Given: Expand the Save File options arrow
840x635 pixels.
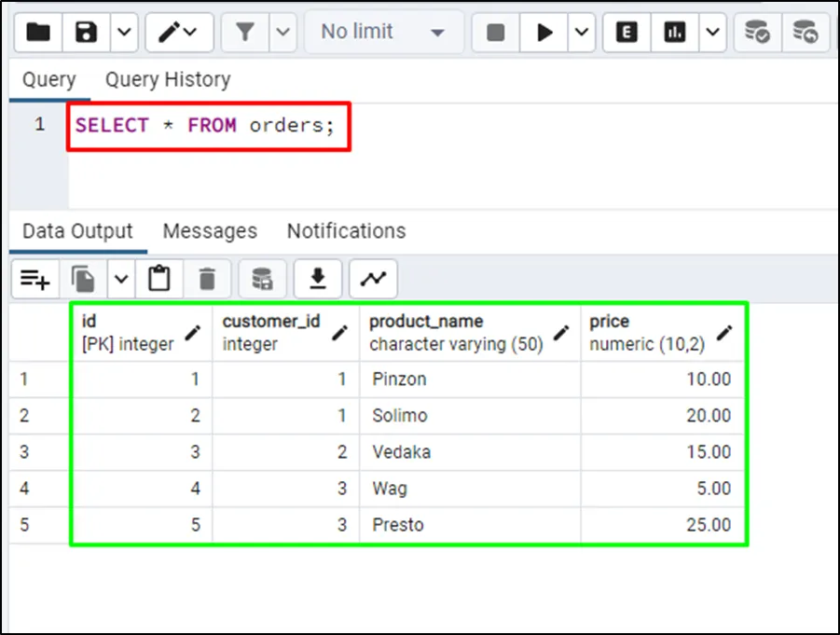Looking at the screenshot, I should 124,33.
